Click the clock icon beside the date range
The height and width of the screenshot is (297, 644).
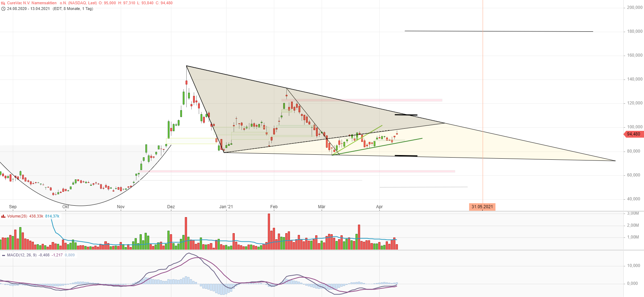(3, 9)
